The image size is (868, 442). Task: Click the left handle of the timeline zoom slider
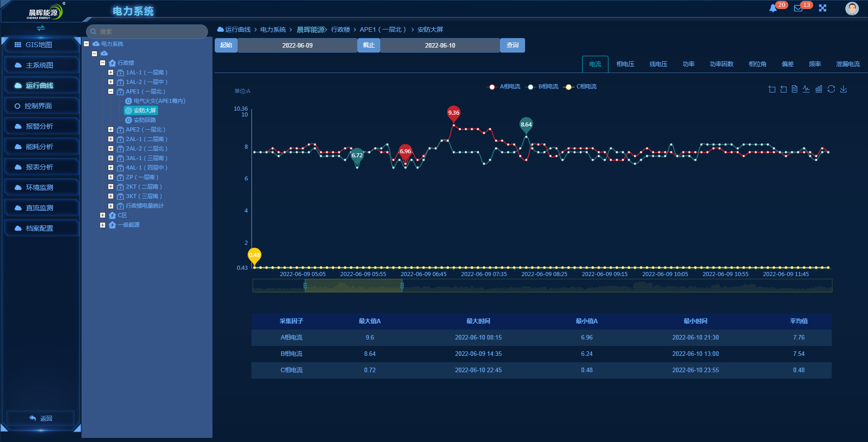(305, 286)
